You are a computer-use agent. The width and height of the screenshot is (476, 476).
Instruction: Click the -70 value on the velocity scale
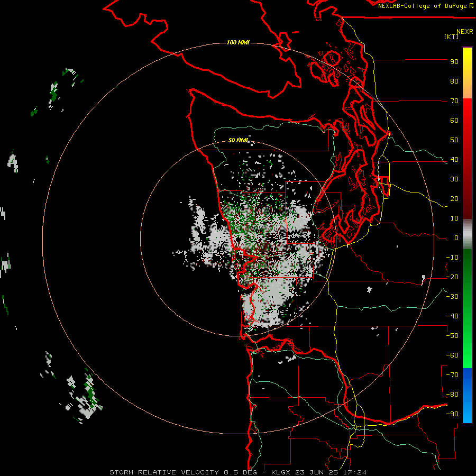pyautogui.click(x=452, y=375)
